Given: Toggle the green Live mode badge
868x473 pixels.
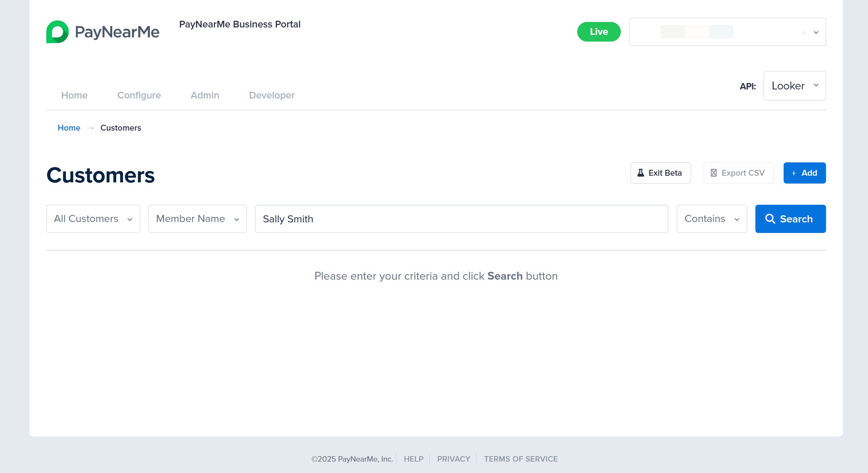Looking at the screenshot, I should 598,32.
